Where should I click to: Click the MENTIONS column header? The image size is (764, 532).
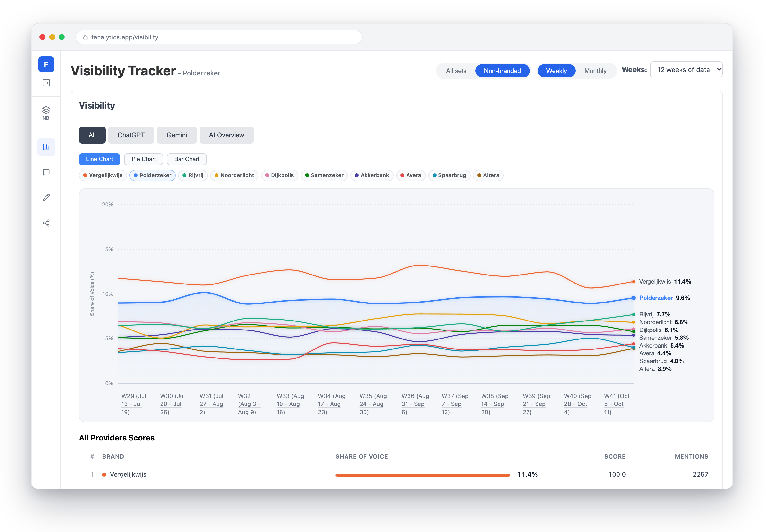click(691, 456)
